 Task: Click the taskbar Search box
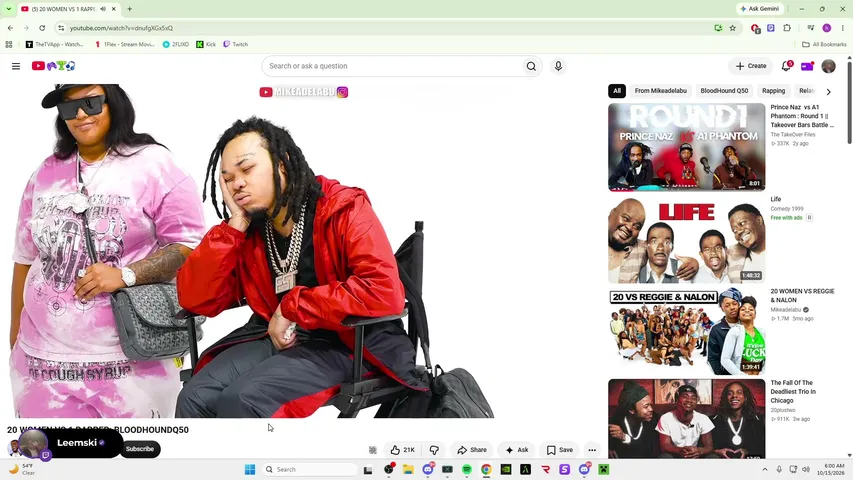pos(310,469)
